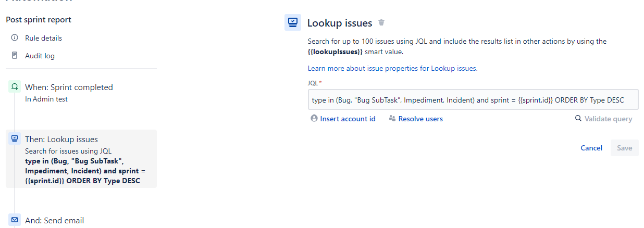Click the person icon beside Insert account id
The height and width of the screenshot is (228, 644).
tap(314, 119)
